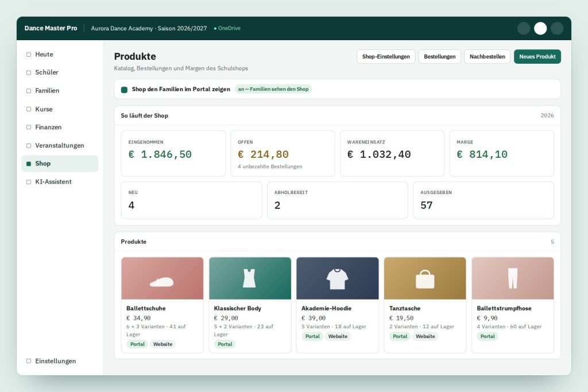
Task: Click the Neues Produkt button
Action: 537,57
